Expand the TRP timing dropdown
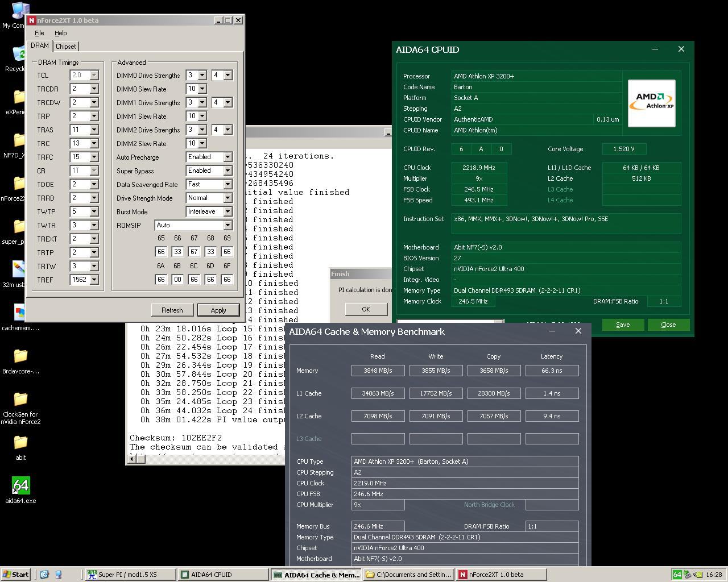Image resolution: width=728 pixels, height=582 pixels. coord(94,116)
